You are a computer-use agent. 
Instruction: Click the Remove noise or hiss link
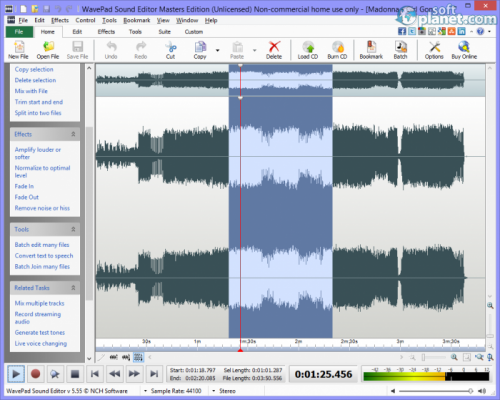[x=42, y=208]
